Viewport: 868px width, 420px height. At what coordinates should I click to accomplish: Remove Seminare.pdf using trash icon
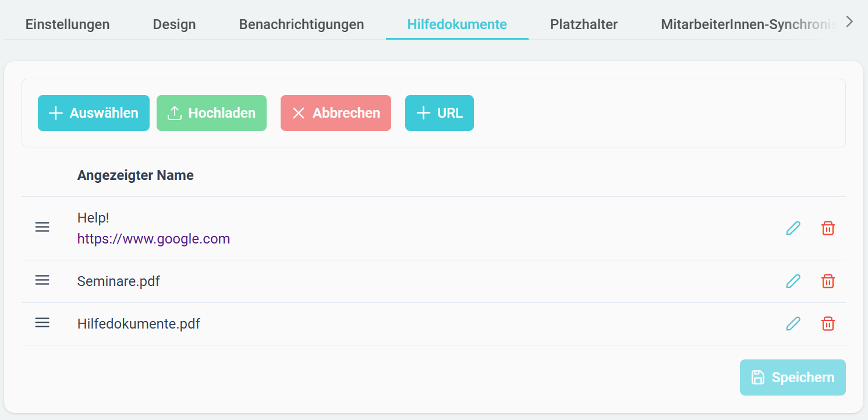point(827,281)
